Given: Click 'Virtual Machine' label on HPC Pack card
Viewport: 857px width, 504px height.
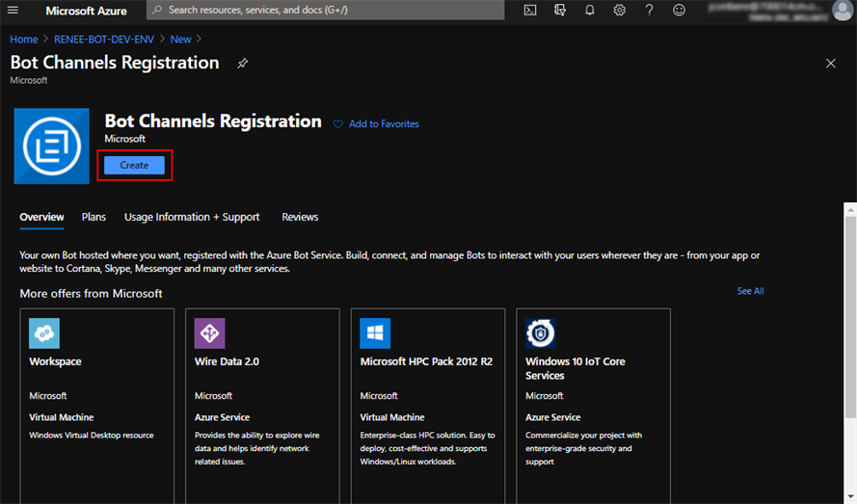Looking at the screenshot, I should [392, 417].
